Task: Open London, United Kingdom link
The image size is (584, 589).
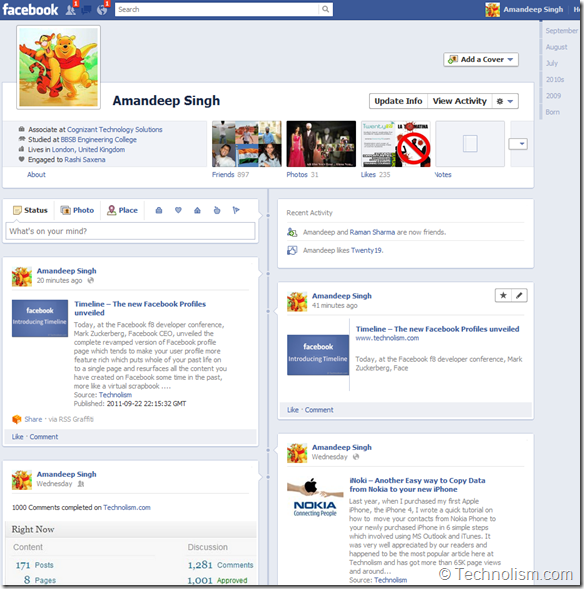Action: click(x=88, y=150)
